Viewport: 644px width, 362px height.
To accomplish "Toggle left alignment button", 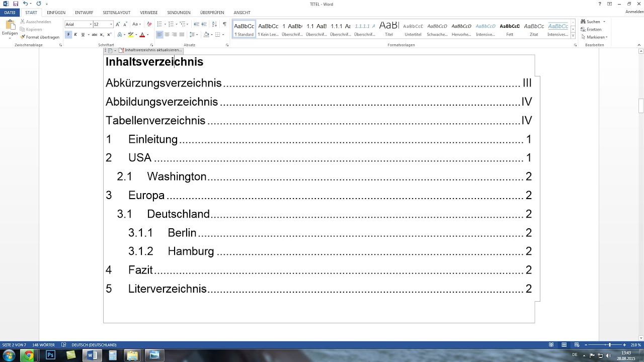I will coord(159,35).
